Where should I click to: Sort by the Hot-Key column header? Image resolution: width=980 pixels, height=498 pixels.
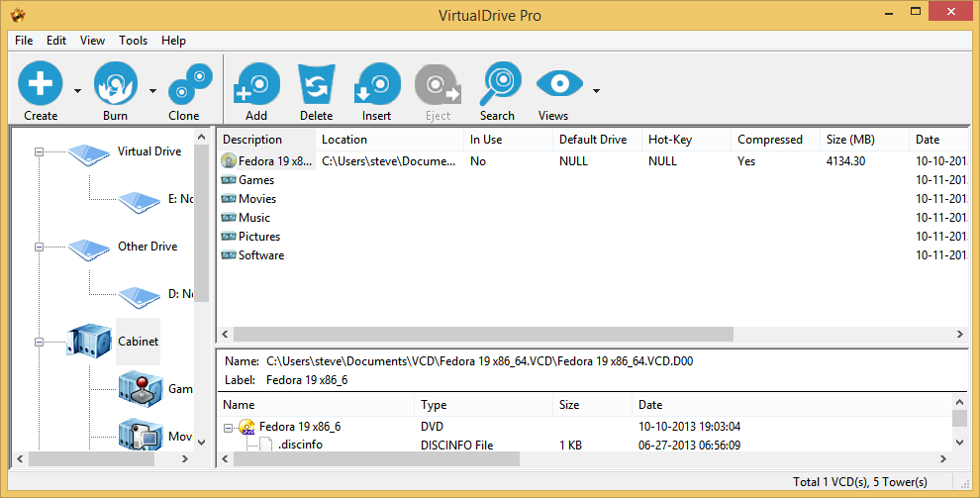coord(686,140)
